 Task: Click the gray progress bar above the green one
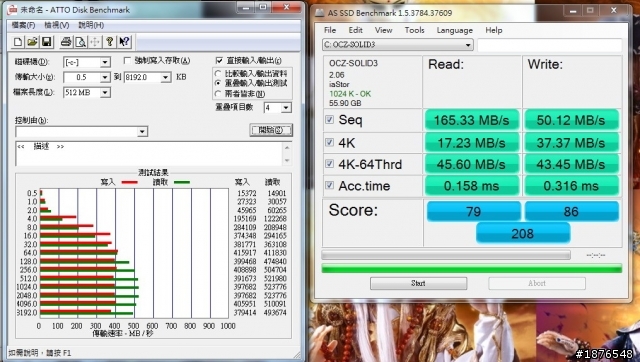point(446,255)
